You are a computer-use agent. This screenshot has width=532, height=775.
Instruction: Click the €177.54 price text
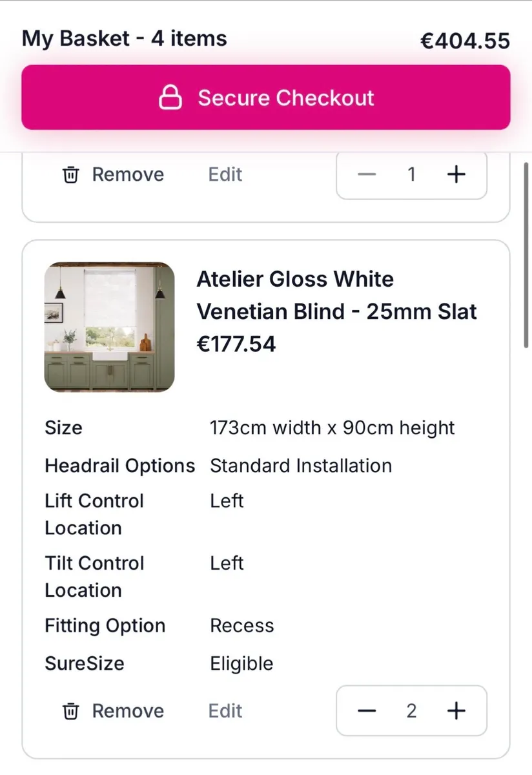[x=236, y=344]
